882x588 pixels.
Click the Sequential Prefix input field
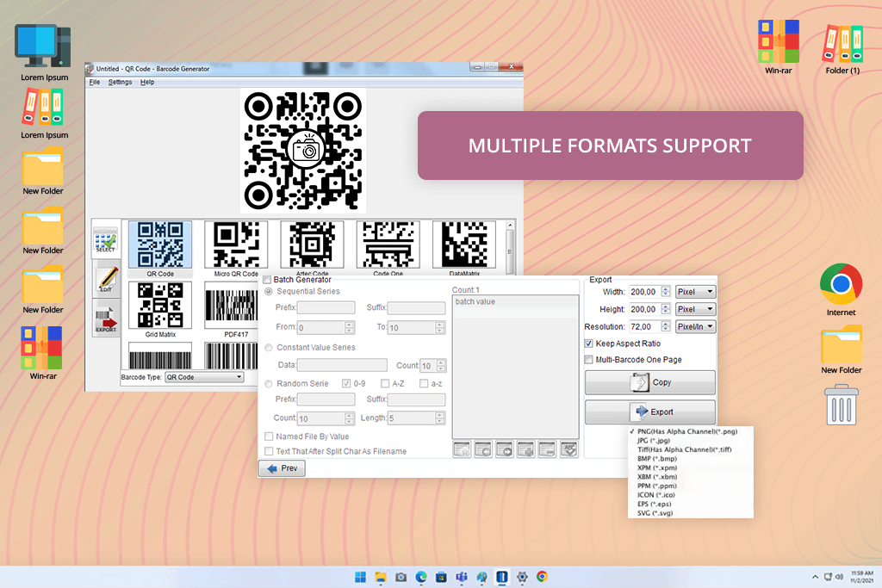coord(326,307)
